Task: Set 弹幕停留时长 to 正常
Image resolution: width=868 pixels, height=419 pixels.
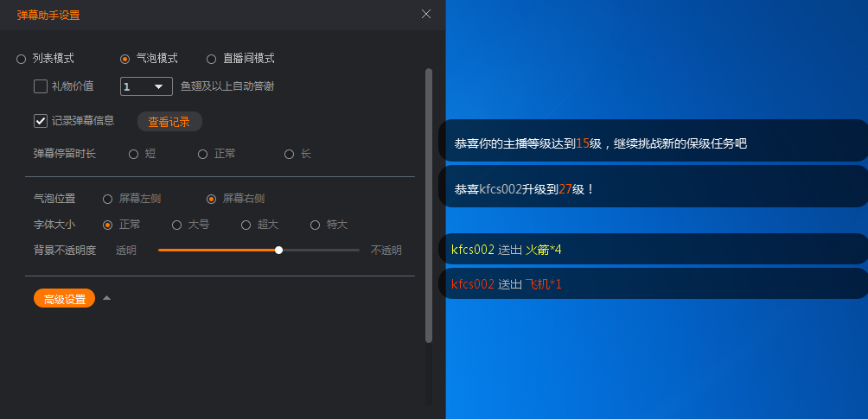Action: pyautogui.click(x=202, y=155)
